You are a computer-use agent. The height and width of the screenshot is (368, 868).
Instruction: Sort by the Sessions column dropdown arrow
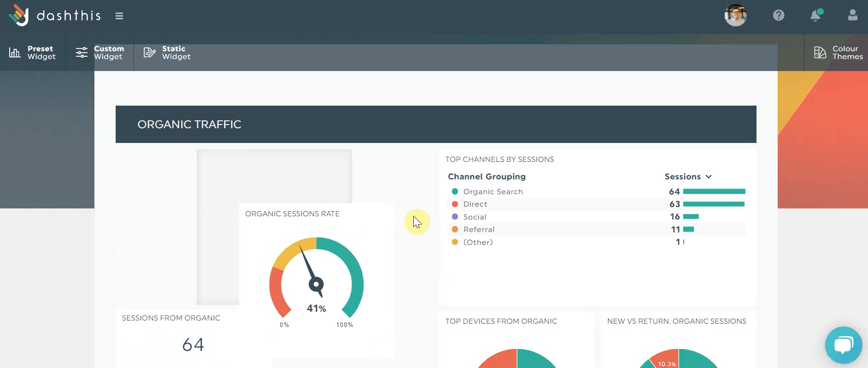tap(709, 177)
